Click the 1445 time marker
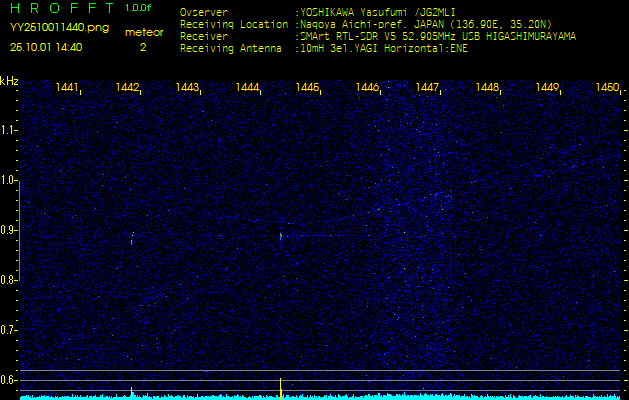This screenshot has width=629, height=400. tap(307, 88)
